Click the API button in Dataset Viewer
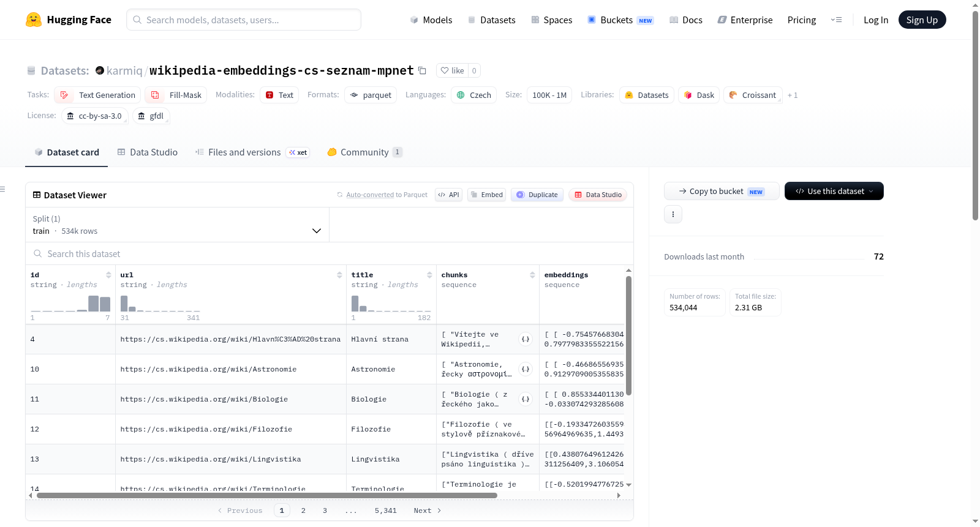The image size is (980, 527). click(448, 195)
